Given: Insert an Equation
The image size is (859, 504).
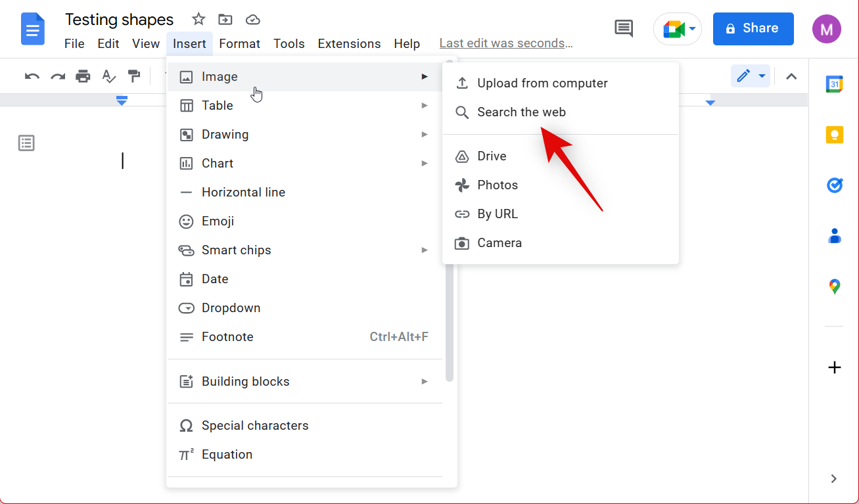Looking at the screenshot, I should click(x=305, y=455).
